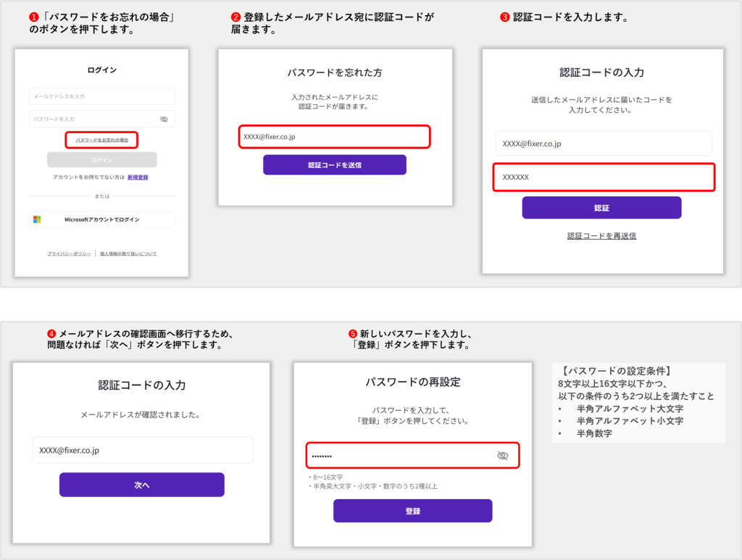742x560 pixels.
Task: Click email field above the XXXXXX code field
Action: pyautogui.click(x=604, y=143)
